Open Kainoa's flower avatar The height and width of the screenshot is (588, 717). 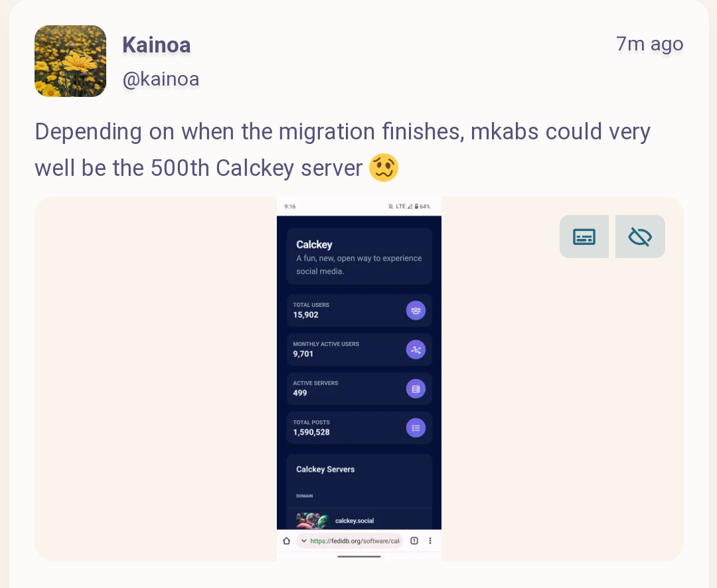click(70, 61)
